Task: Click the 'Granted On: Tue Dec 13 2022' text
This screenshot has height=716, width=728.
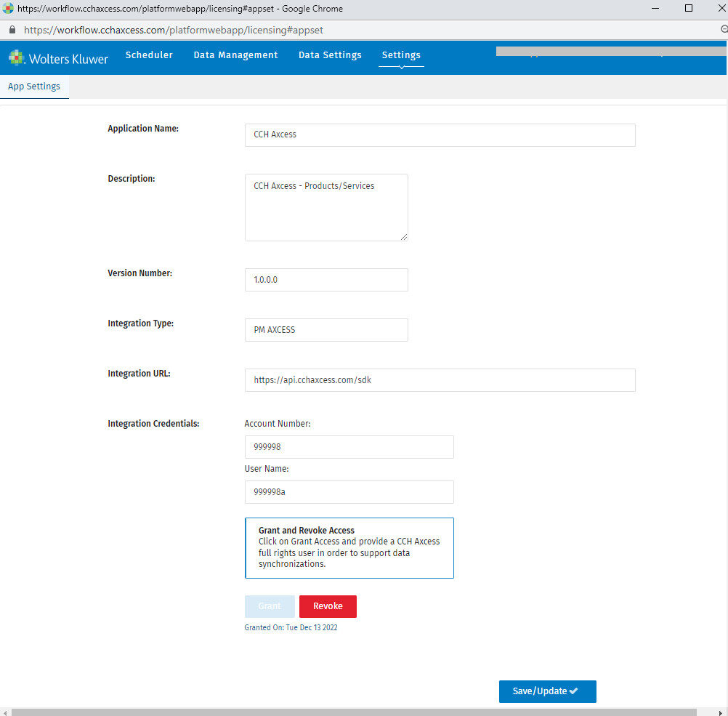Action: tap(291, 628)
